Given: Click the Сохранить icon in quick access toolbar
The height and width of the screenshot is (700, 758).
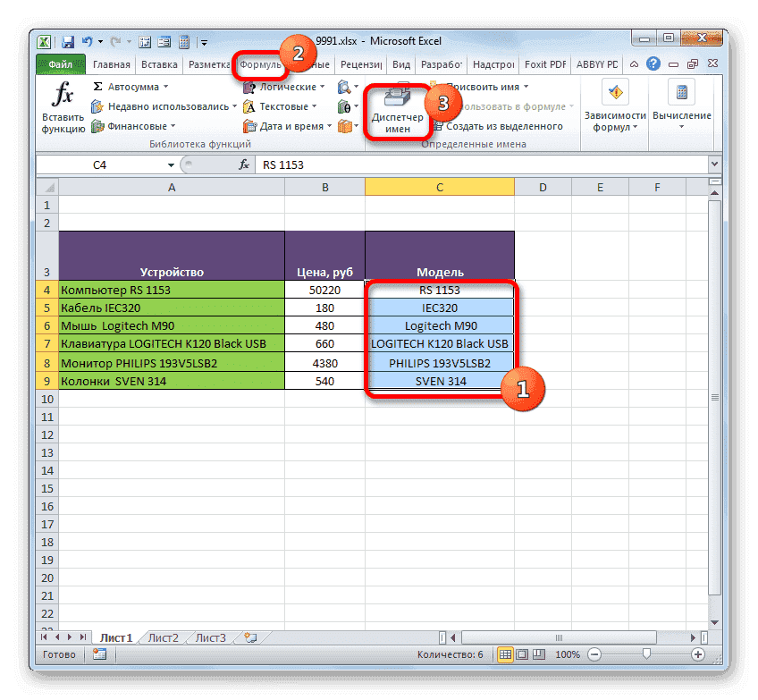Looking at the screenshot, I should tap(66, 41).
